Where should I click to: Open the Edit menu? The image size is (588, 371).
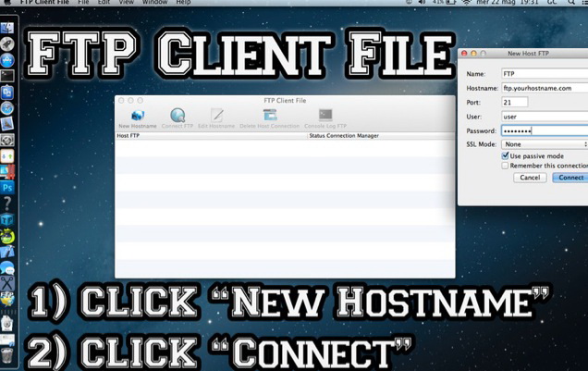click(x=104, y=2)
